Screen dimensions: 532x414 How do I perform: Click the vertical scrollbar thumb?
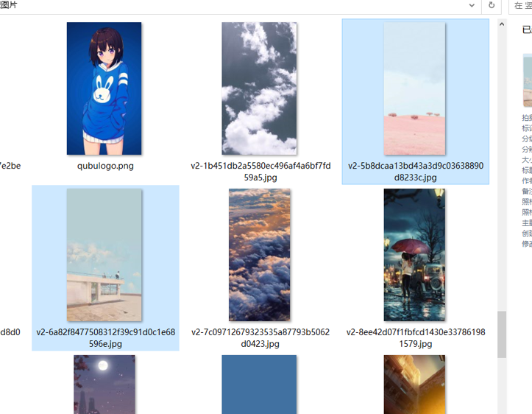(502, 334)
